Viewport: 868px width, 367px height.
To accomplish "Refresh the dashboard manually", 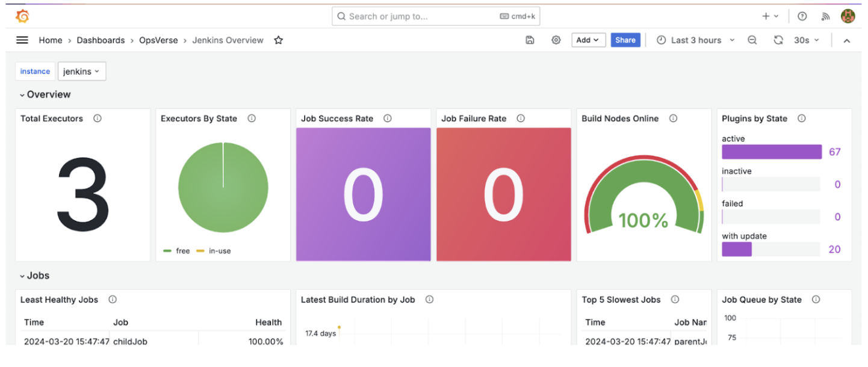I will (x=778, y=40).
